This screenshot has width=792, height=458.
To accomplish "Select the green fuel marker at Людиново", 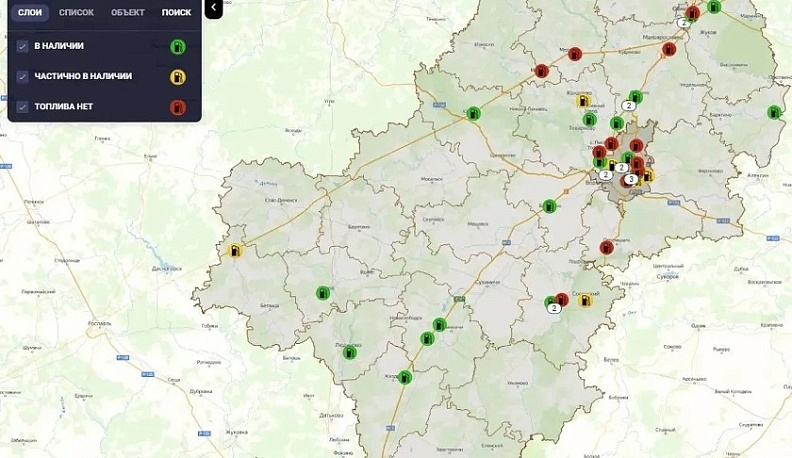I will 350,352.
